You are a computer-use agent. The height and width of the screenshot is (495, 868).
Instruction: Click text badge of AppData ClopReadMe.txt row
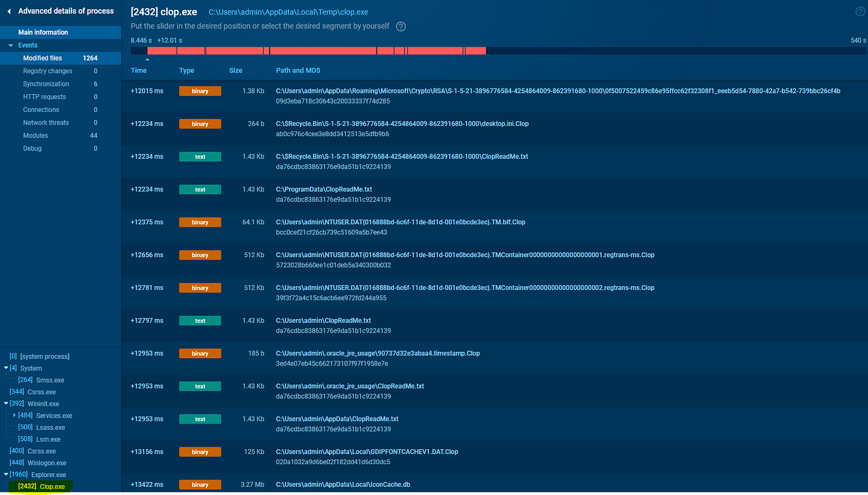[200, 419]
